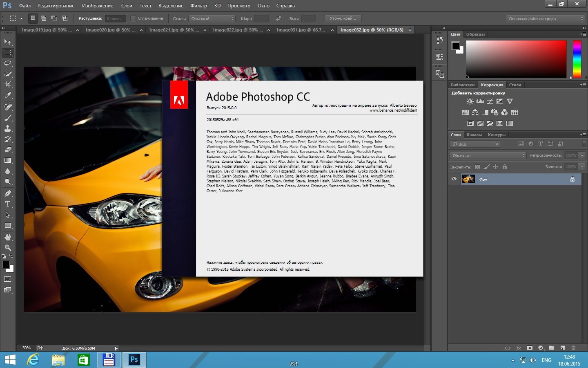The image size is (588, 368).
Task: Adjust the hue spectrum slider
Action: point(577,59)
